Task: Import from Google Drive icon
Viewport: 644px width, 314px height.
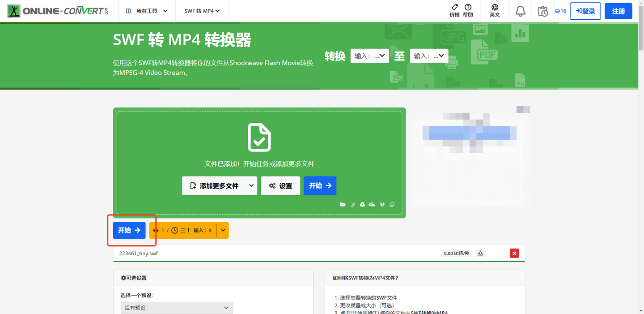Action: pos(362,205)
